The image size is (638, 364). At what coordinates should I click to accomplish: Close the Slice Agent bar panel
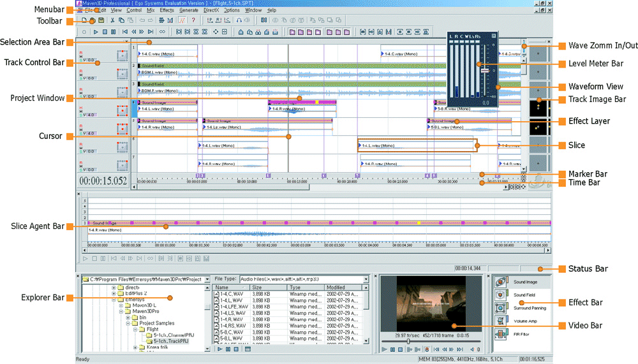click(x=79, y=194)
